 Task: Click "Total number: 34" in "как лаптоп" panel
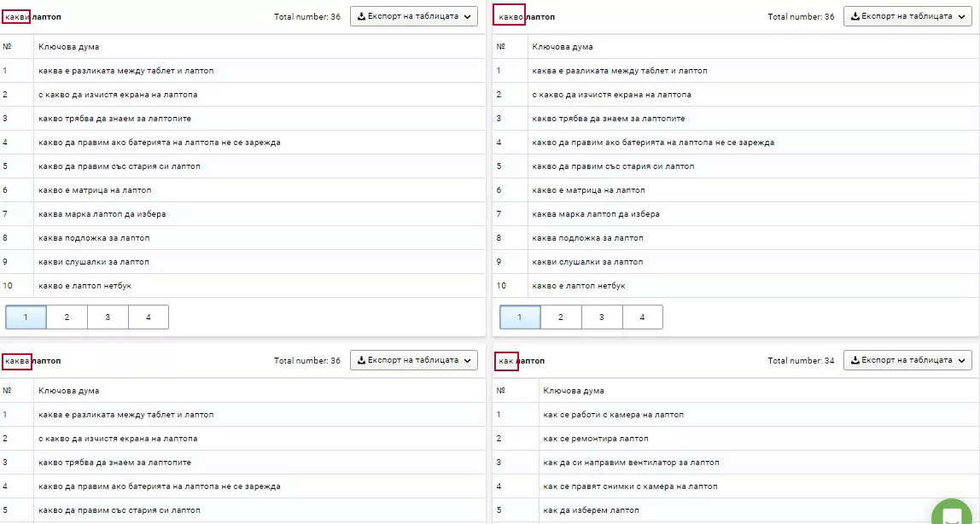[801, 361]
